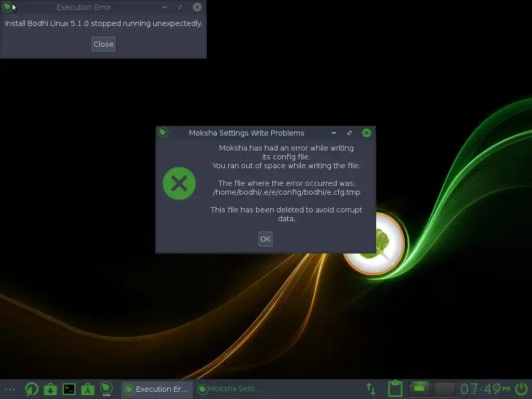Select the second virtual desktop in pager

(x=444, y=389)
